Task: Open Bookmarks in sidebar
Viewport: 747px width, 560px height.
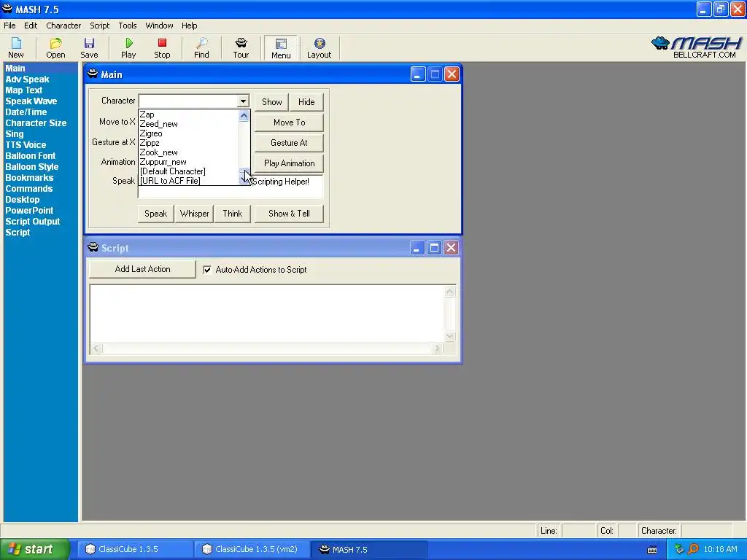Action: coord(29,178)
